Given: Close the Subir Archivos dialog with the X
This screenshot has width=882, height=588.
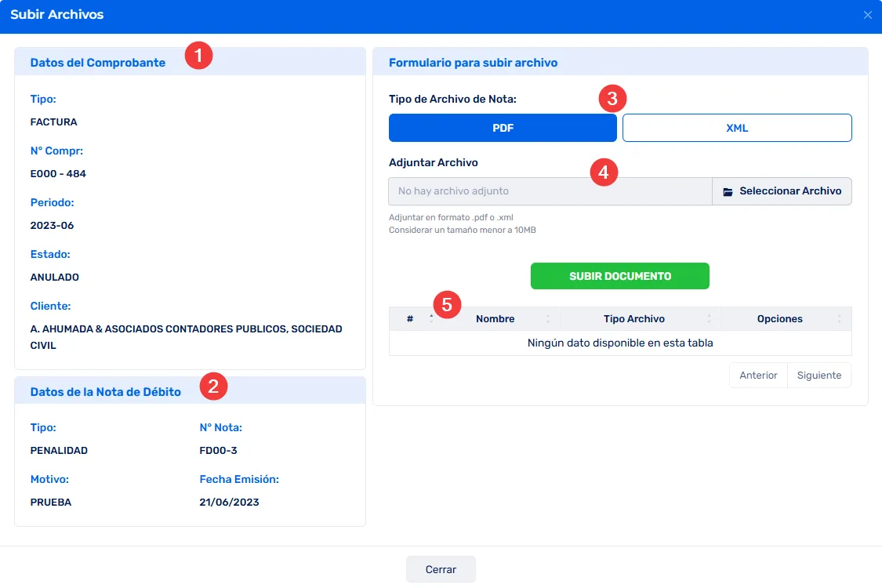Looking at the screenshot, I should tap(867, 15).
